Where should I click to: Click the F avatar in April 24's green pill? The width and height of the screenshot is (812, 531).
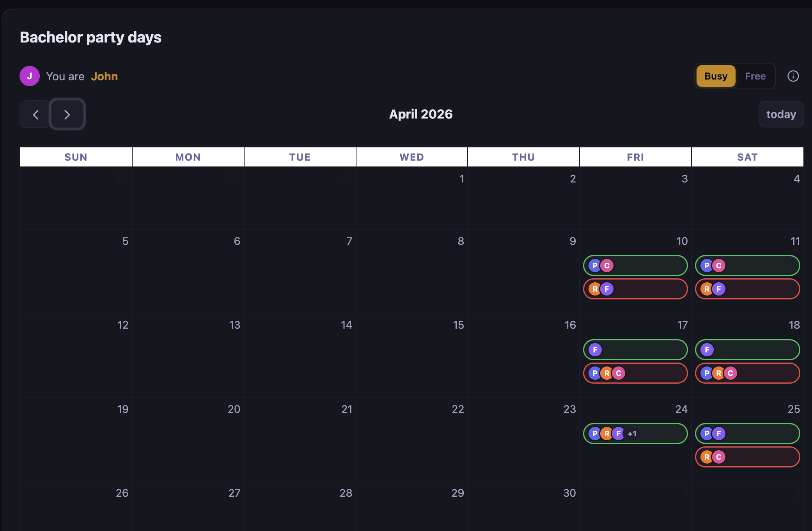[x=619, y=434]
